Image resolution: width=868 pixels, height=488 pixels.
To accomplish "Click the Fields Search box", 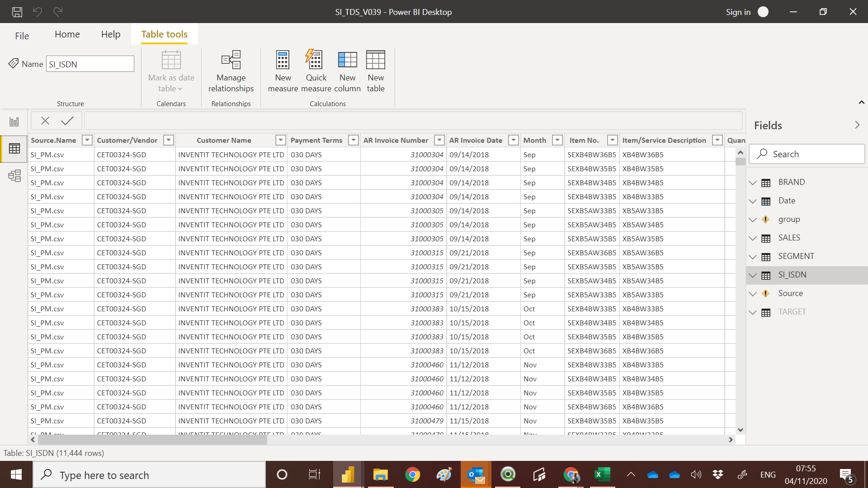I will pos(807,154).
